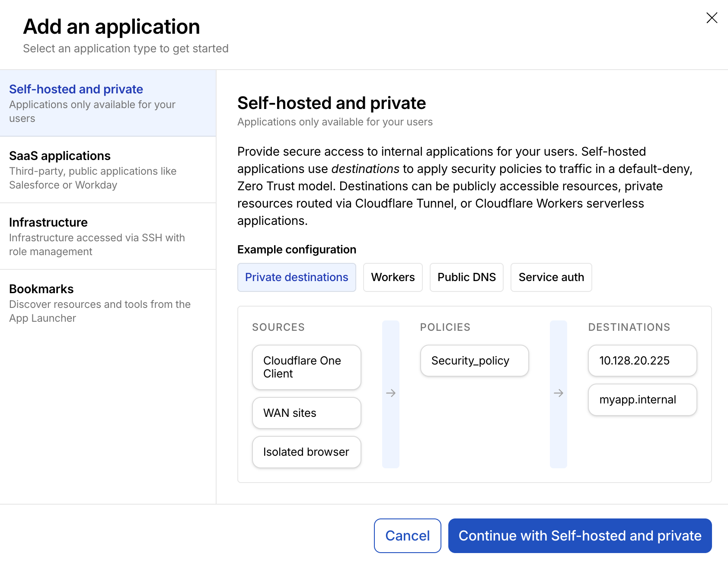Continue with Self-hosted and private

point(580,536)
